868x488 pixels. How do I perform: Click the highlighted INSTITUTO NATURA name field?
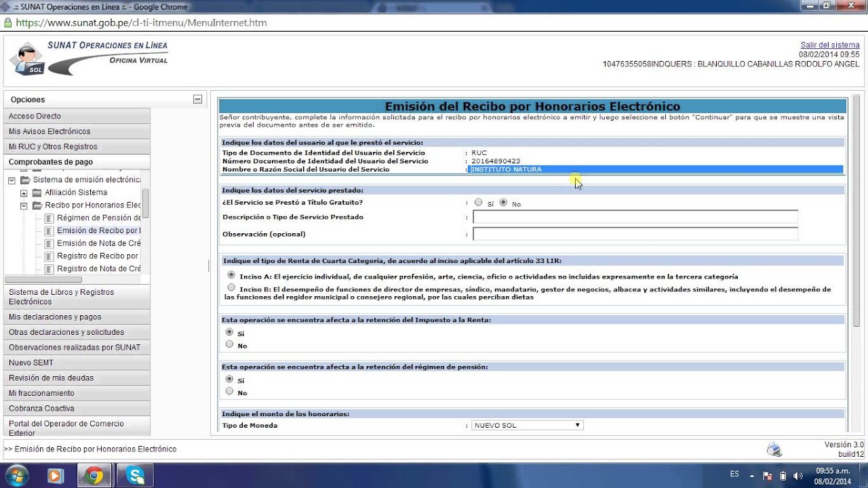(x=656, y=169)
